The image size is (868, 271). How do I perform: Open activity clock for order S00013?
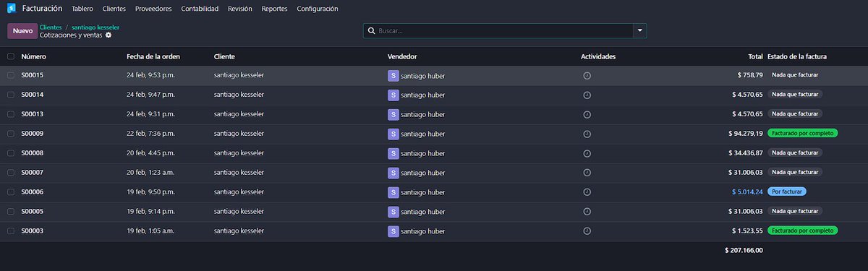pos(587,114)
